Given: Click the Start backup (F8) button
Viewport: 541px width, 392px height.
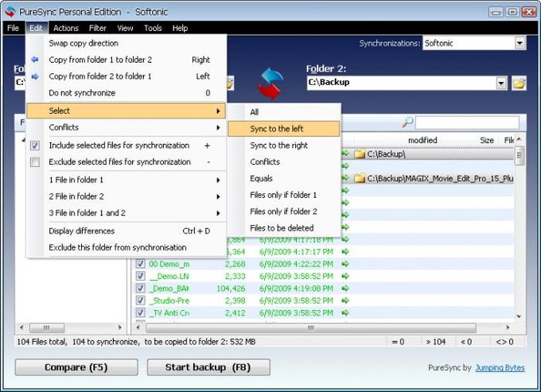Looking at the screenshot, I should [208, 367].
